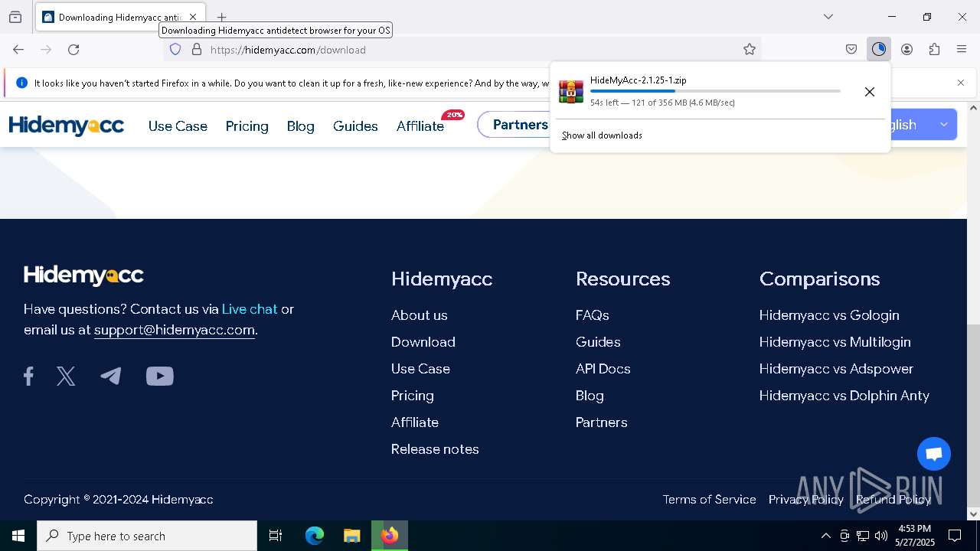Open Affiliate in top navigation
This screenshot has width=980, height=551.
click(420, 126)
